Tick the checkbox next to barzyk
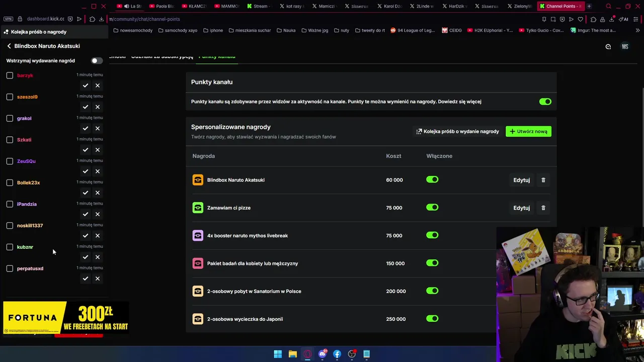Screen dimensions: 644x362 pos(10,75)
